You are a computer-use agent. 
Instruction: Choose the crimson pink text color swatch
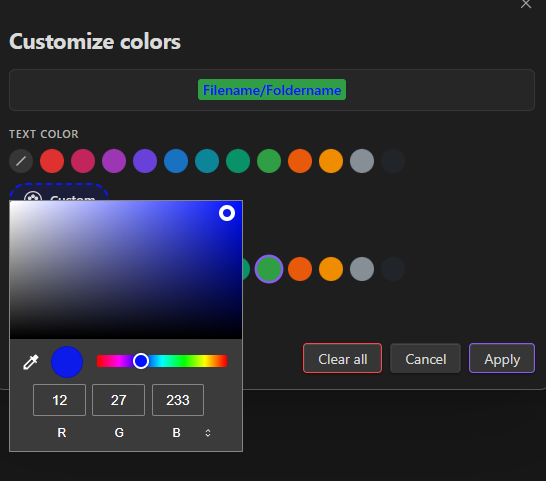pyautogui.click(x=83, y=161)
